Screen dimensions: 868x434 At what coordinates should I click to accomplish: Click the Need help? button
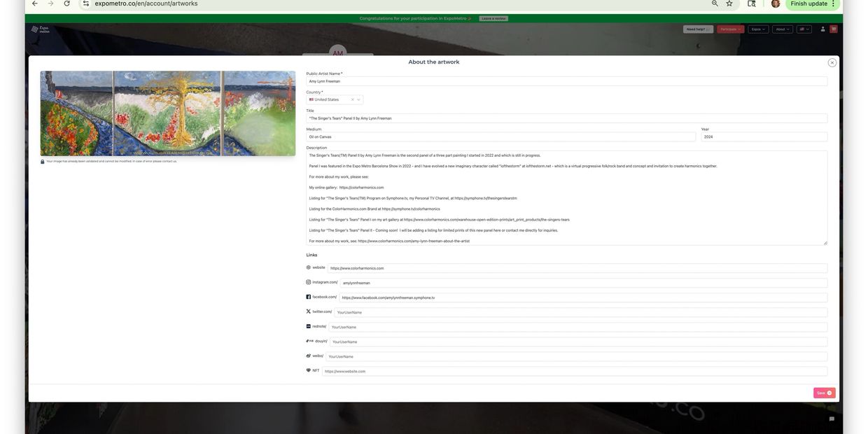click(x=698, y=29)
